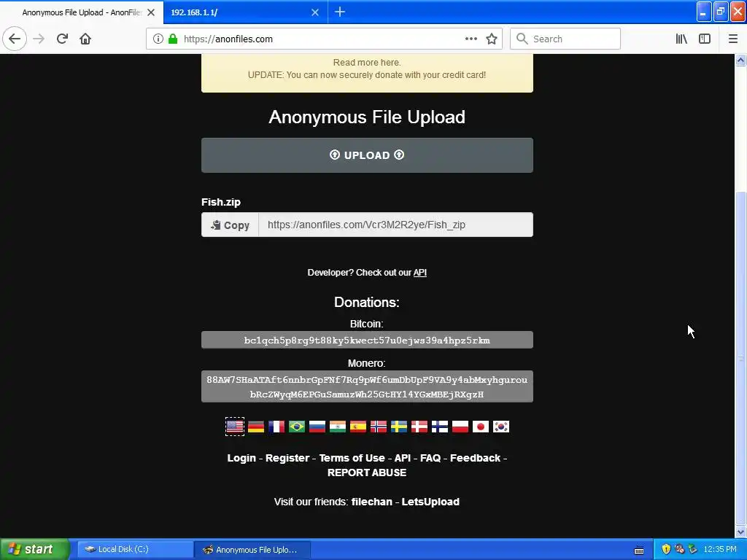Open the footer API link
The image size is (747, 560).
(x=403, y=458)
